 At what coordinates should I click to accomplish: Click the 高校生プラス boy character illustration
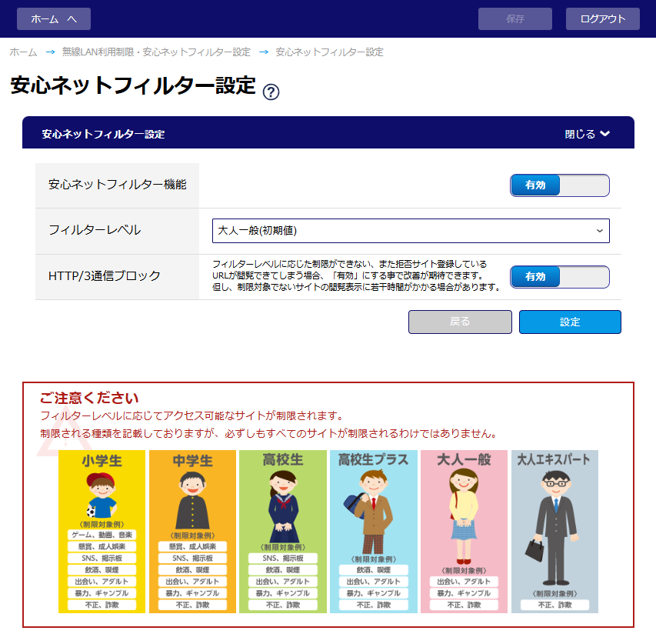(369, 512)
